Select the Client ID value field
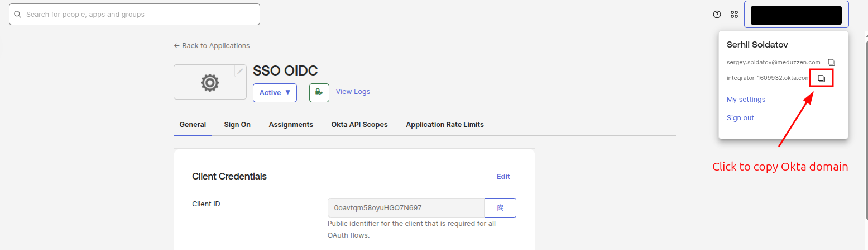This screenshot has width=868, height=250. tap(406, 208)
